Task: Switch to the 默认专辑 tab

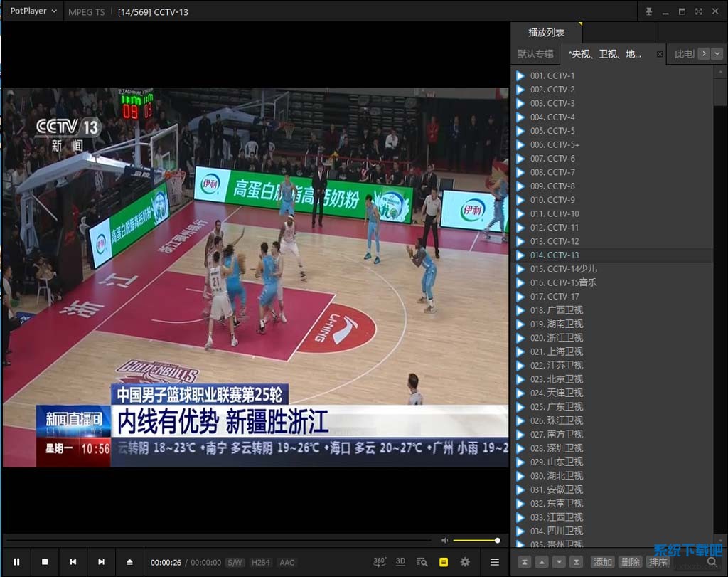Action: 535,54
